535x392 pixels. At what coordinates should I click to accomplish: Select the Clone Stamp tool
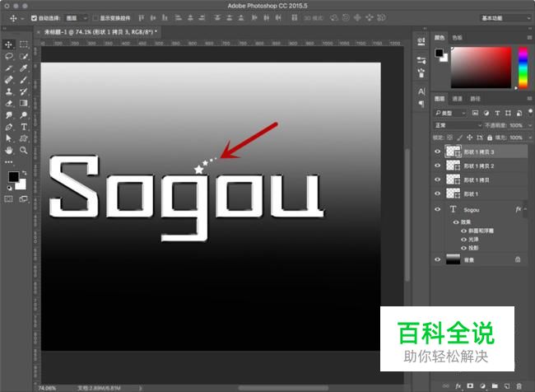pos(9,91)
